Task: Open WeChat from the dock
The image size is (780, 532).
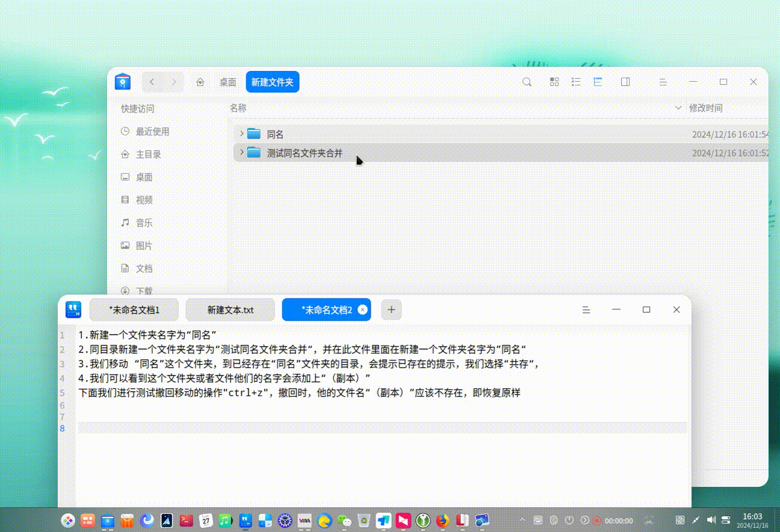Action: pos(344,521)
